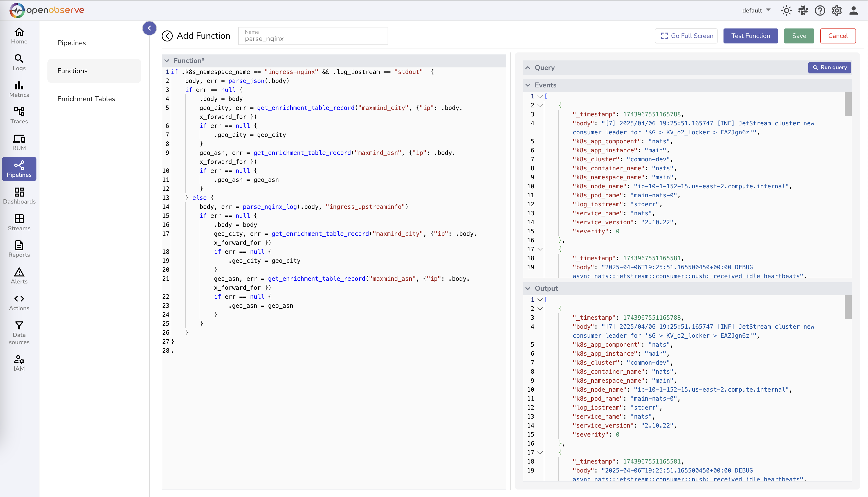Open the help question-mark icon
The image size is (868, 497).
coord(820,10)
